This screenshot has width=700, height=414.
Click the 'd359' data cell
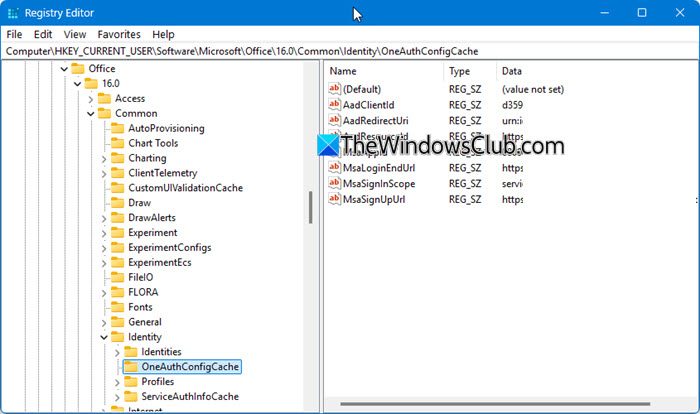512,105
